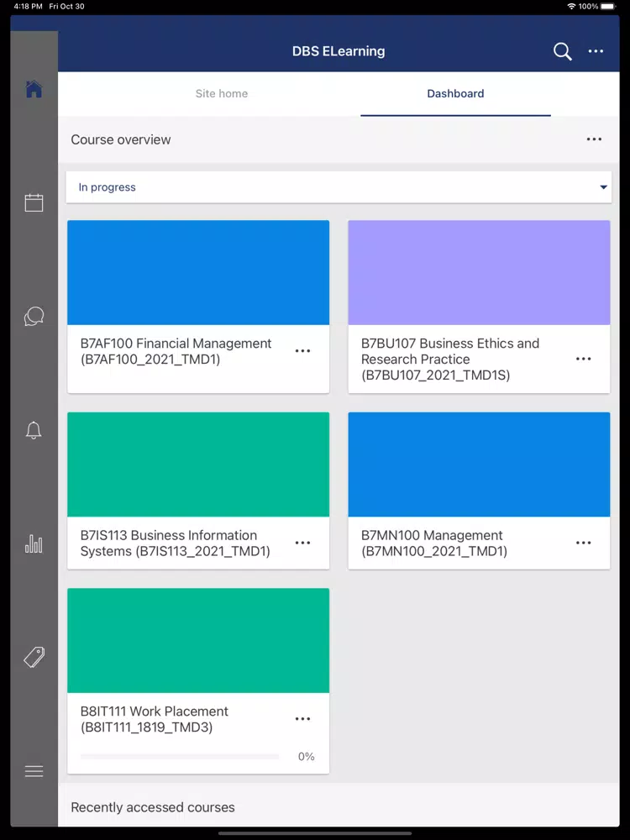Tap green banner of Work Placement card
Viewport: 630px width, 840px height.
(198, 640)
